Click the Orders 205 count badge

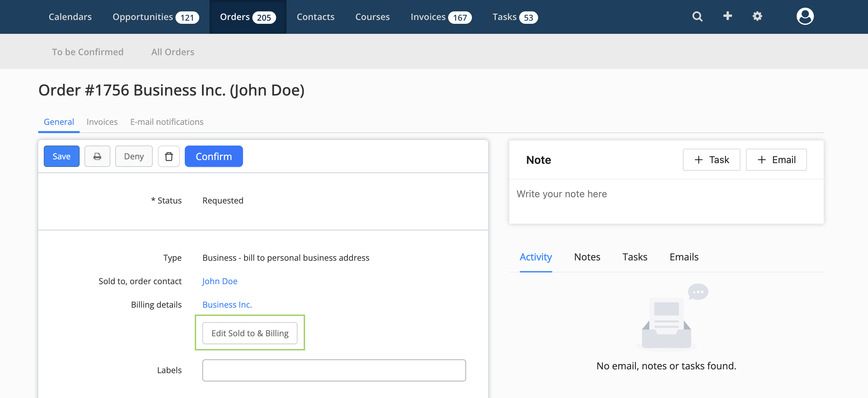[x=264, y=18]
